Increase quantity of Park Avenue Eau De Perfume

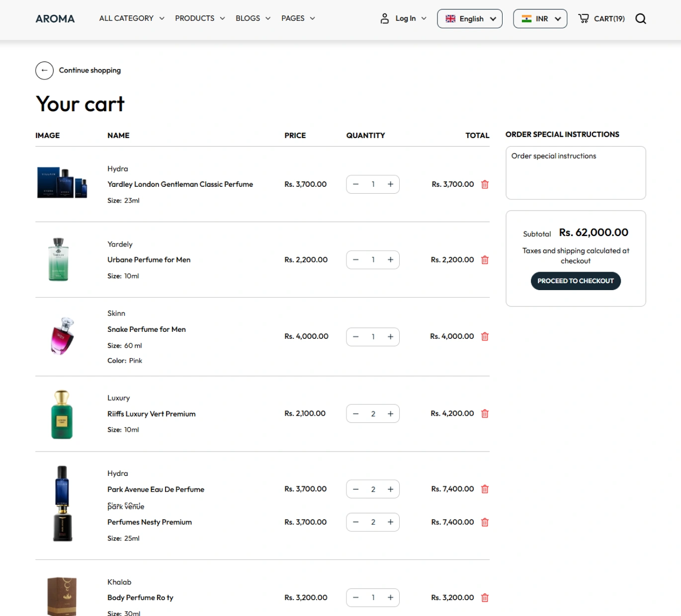click(391, 489)
